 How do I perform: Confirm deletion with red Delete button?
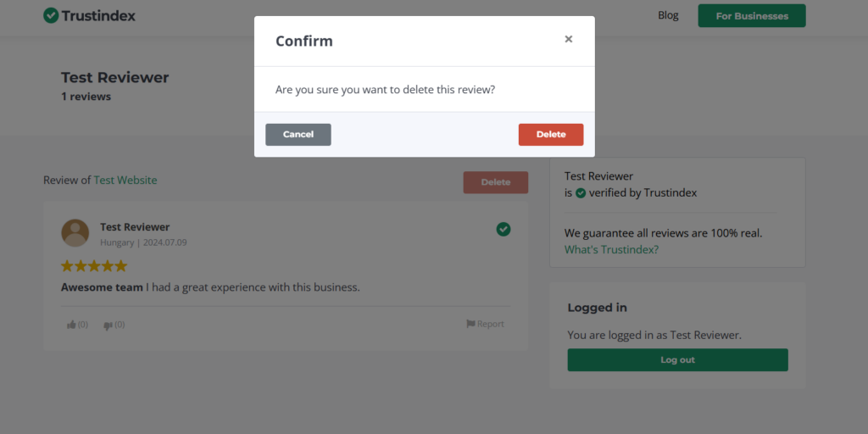551,135
